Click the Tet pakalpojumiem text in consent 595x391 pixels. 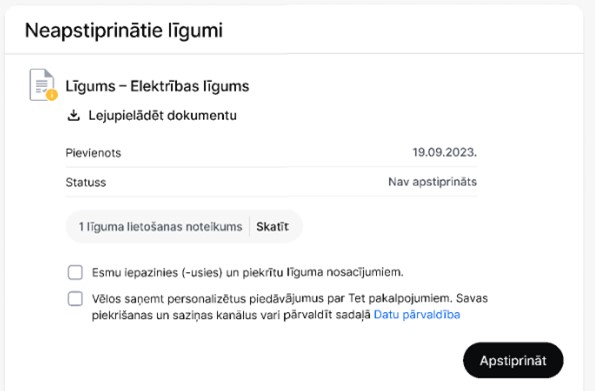400,298
